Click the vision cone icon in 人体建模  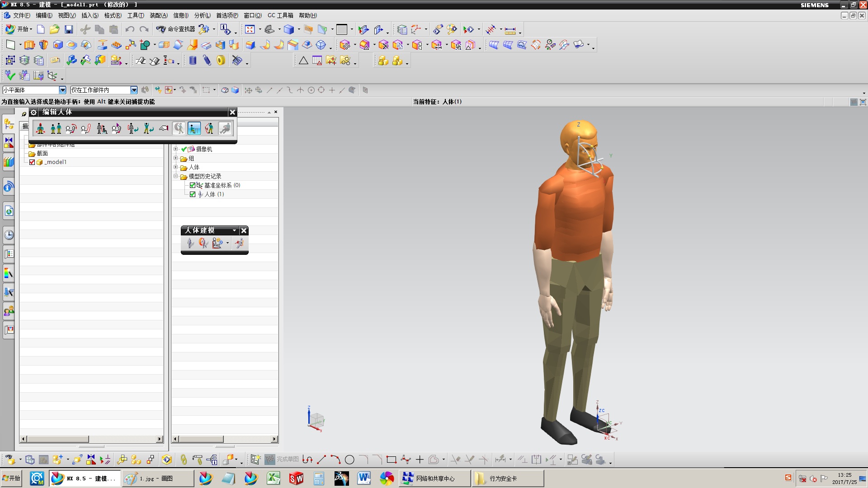click(x=203, y=243)
